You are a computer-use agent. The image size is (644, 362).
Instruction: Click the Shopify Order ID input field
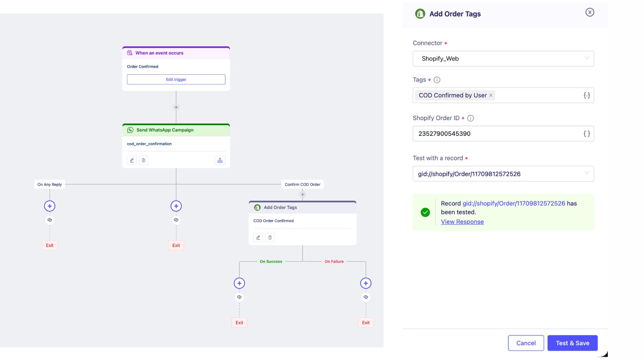[496, 133]
